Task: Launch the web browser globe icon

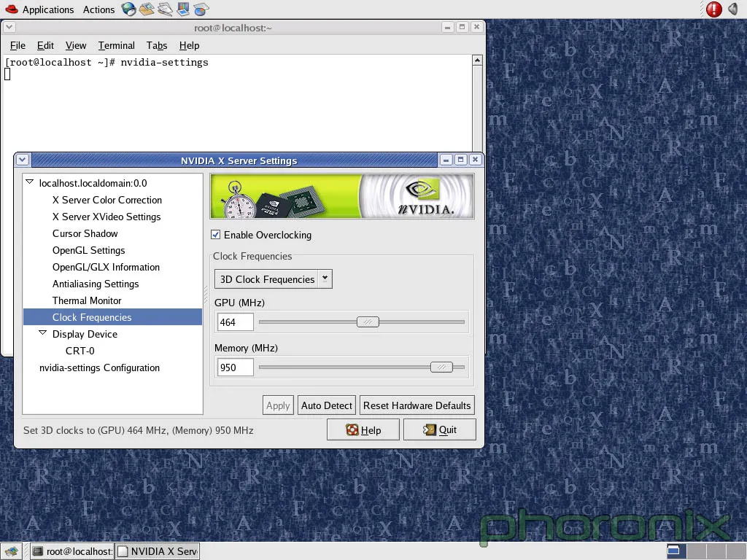Action: coord(128,9)
